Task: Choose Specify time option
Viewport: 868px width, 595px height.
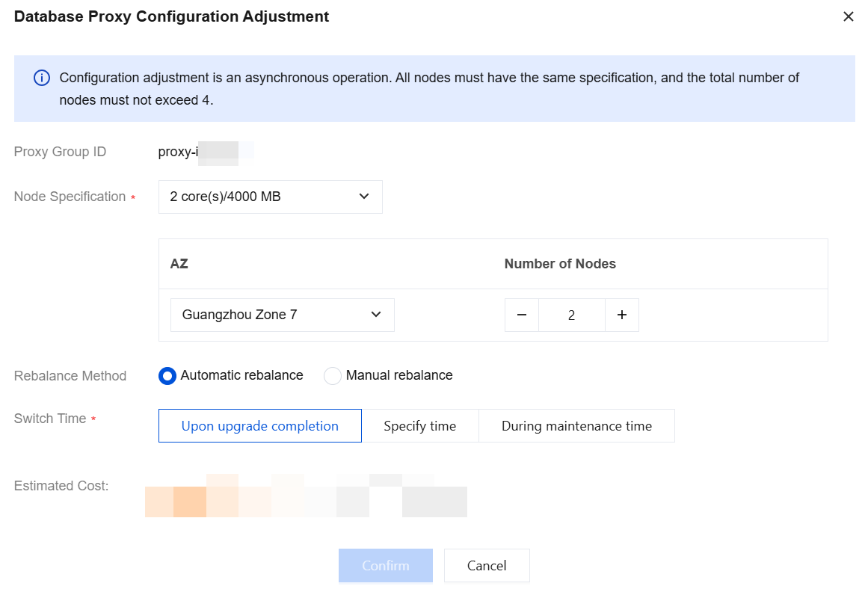Action: coord(420,425)
